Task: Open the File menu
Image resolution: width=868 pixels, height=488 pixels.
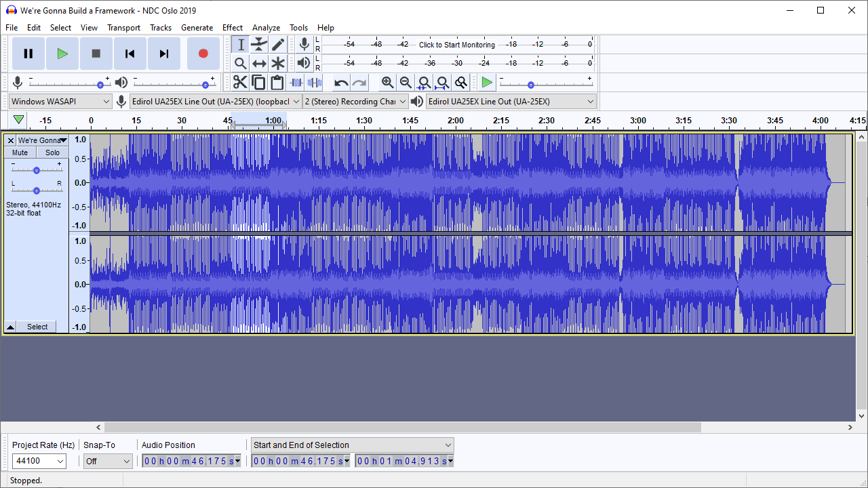Action: tap(12, 28)
